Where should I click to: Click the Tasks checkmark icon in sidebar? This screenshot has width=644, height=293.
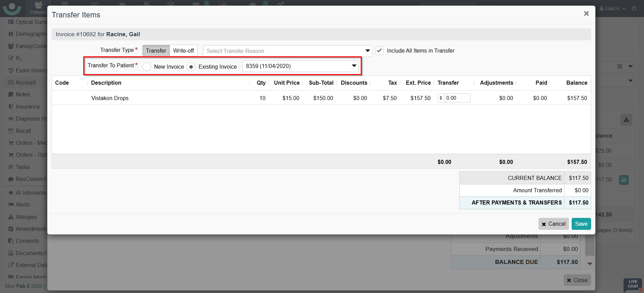tap(11, 167)
